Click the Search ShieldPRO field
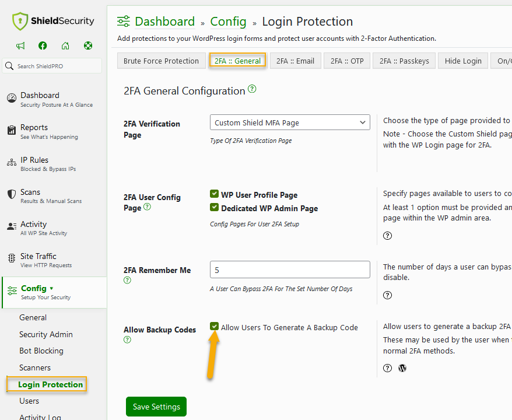The image size is (512, 420). click(52, 66)
